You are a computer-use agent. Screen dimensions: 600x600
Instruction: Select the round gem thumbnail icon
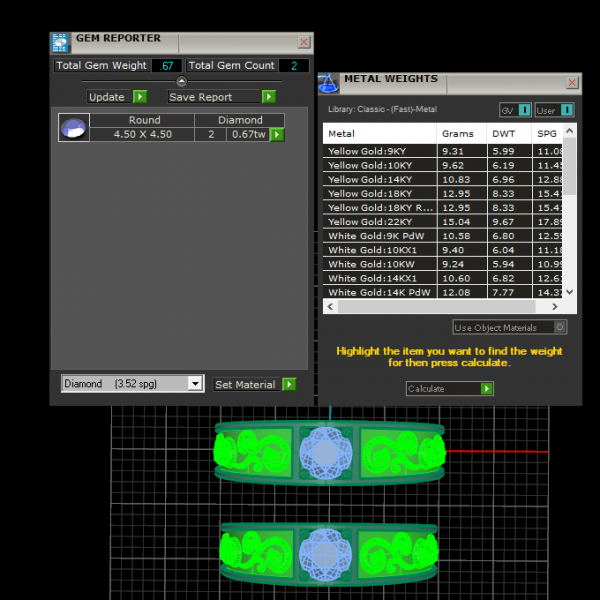click(73, 128)
